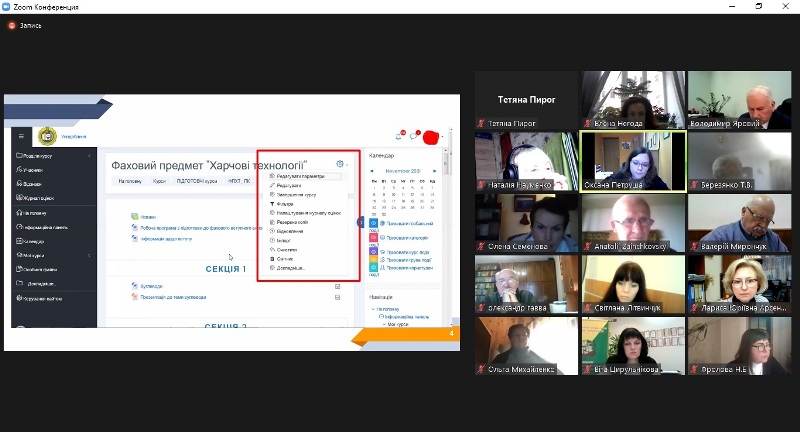Hide category events with the pink eye toggle
The image size is (800, 432).
(373, 238)
